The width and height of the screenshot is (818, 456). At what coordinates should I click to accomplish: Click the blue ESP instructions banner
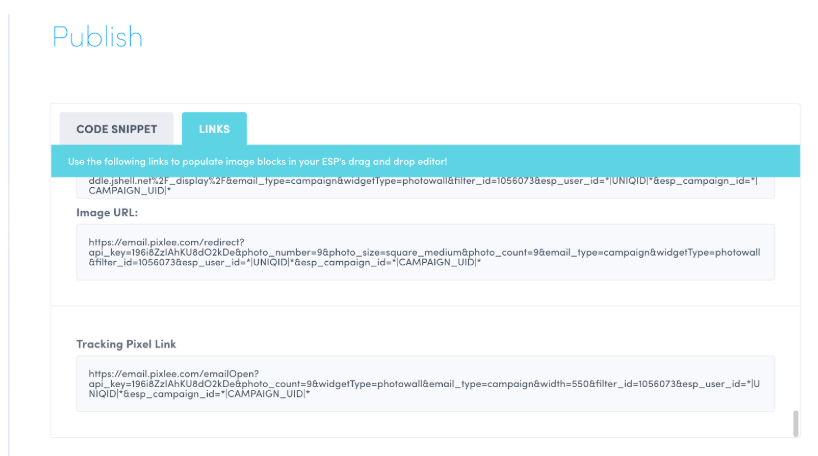(x=425, y=161)
